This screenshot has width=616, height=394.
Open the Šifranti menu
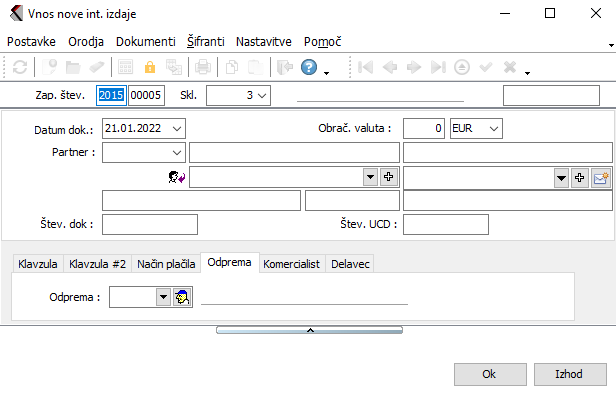point(206,42)
